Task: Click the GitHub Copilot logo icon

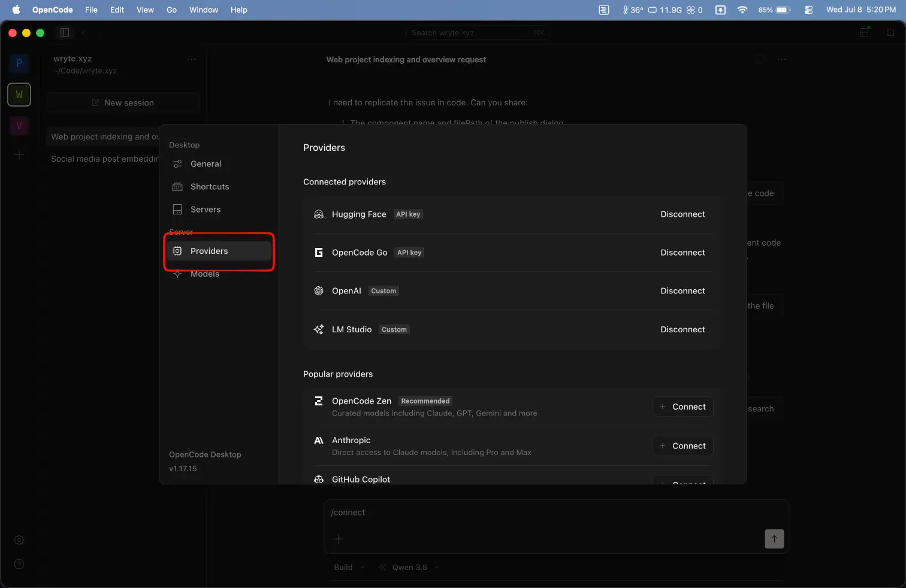Action: coord(319,480)
